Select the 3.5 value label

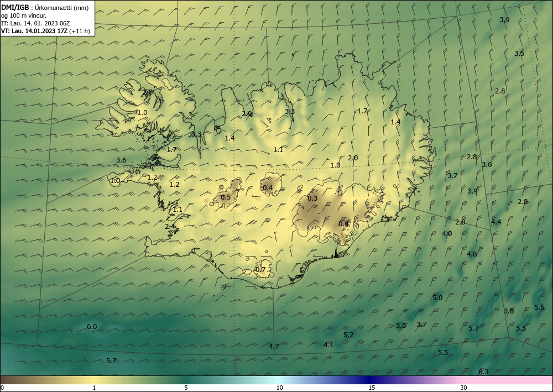click(x=519, y=54)
